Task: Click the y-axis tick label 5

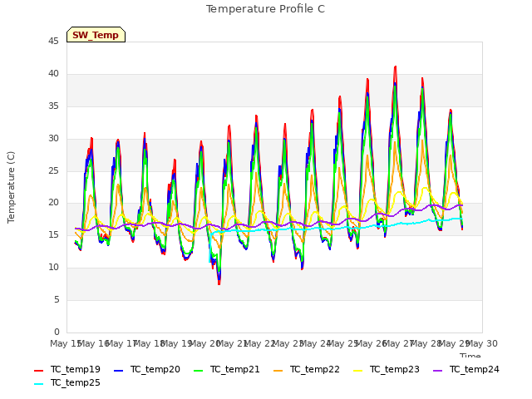Action: tap(57, 299)
